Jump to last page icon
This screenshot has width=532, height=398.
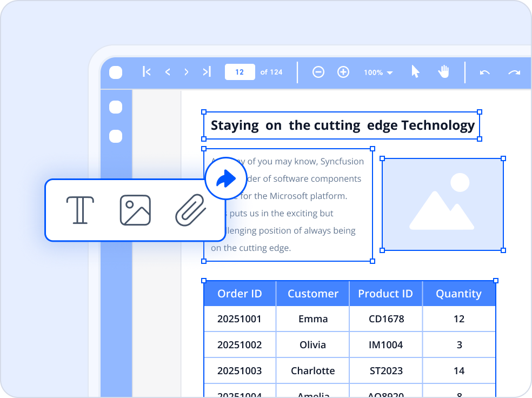tap(207, 71)
